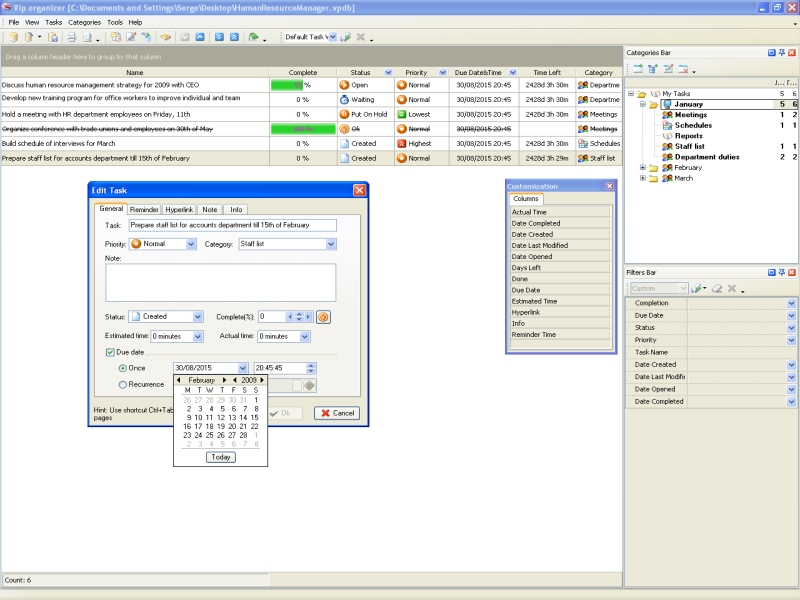
Task: Click the Today button in calendar
Action: coord(221,457)
